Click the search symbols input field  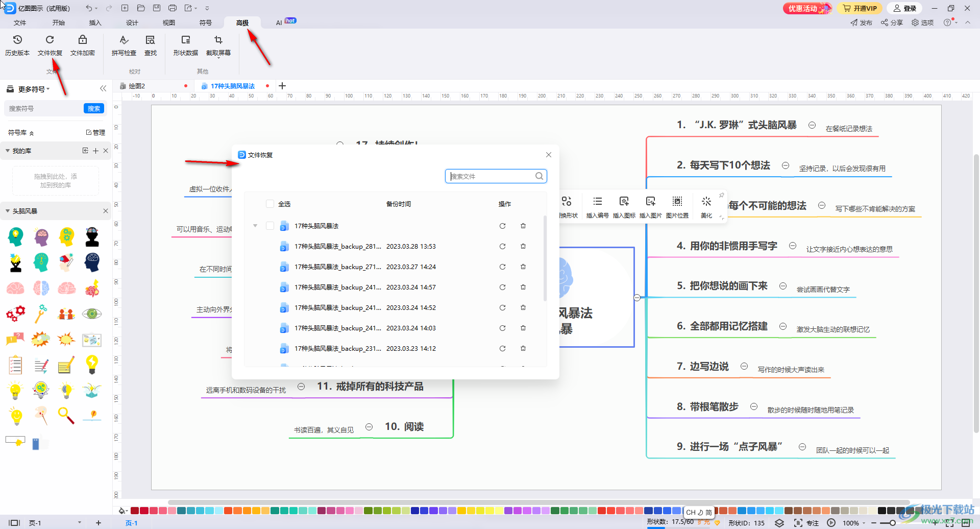tap(43, 108)
